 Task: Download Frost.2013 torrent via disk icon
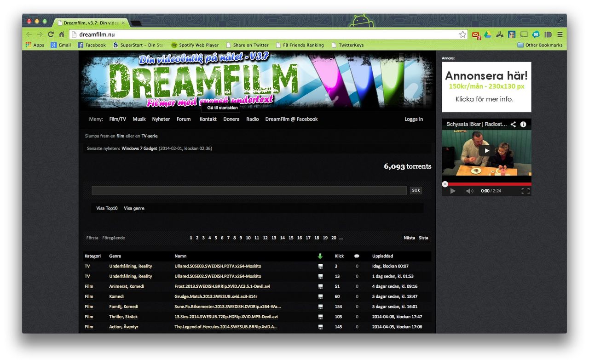coord(320,286)
